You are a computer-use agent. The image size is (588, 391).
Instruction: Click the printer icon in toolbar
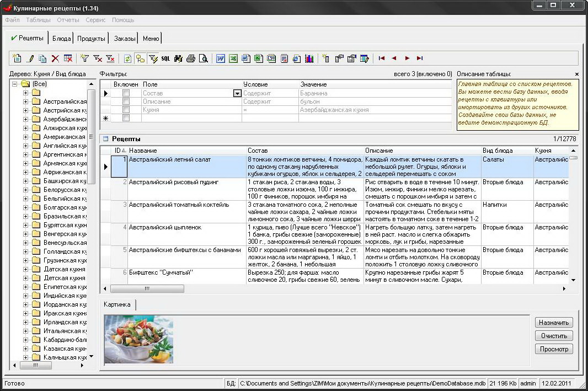[x=191, y=58]
